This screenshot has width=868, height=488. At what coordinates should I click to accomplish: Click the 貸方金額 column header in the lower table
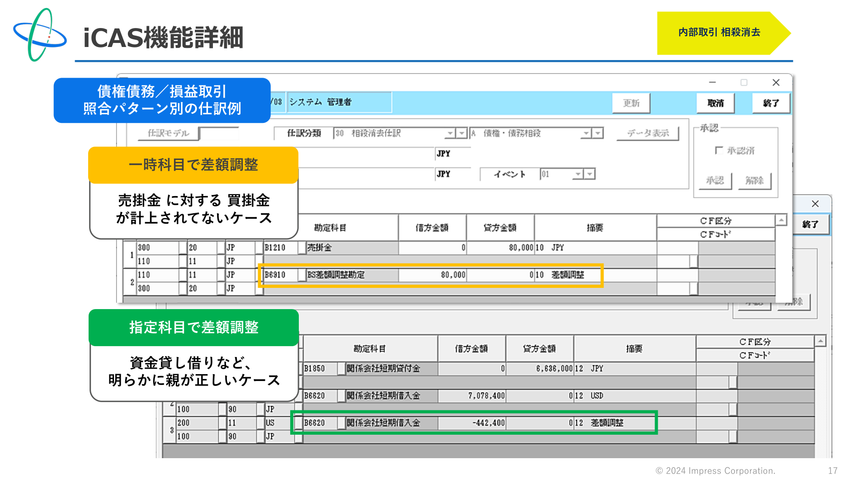pyautogui.click(x=539, y=349)
